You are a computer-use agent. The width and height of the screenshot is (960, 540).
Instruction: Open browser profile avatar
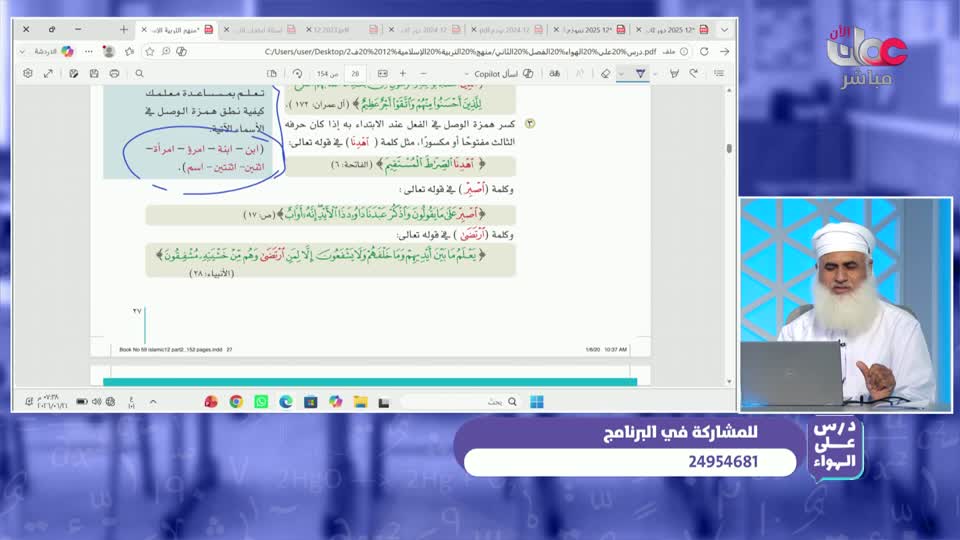pyautogui.click(x=109, y=51)
